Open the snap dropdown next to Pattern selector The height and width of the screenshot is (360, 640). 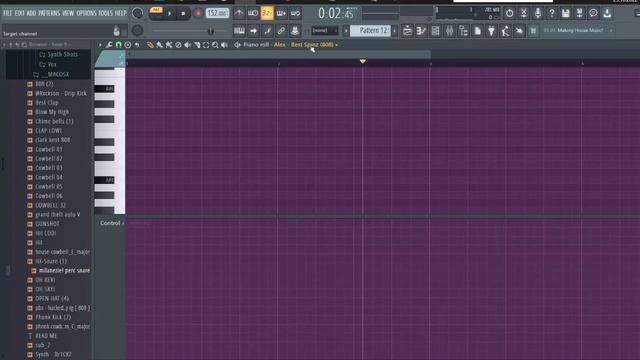tap(325, 31)
